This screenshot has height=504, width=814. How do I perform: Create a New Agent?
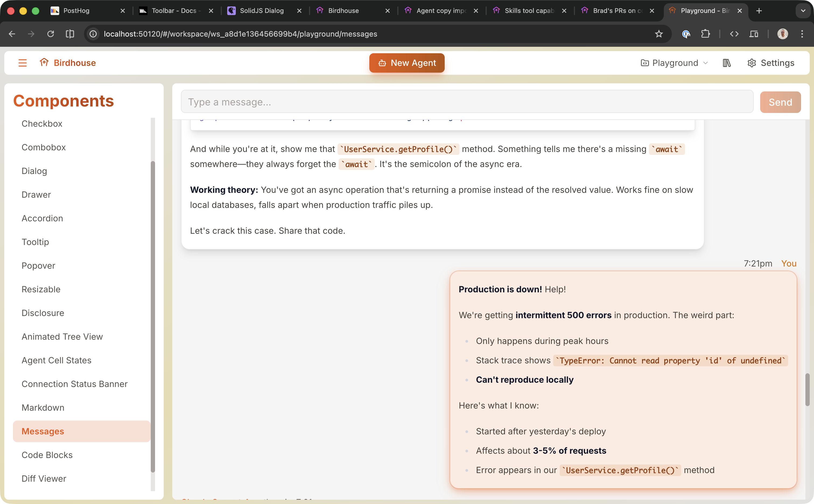tap(407, 63)
